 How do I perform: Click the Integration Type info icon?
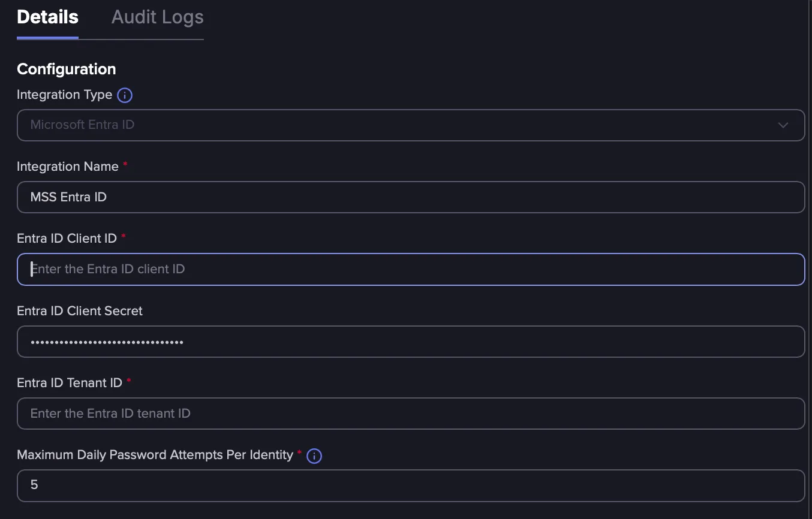pos(125,95)
